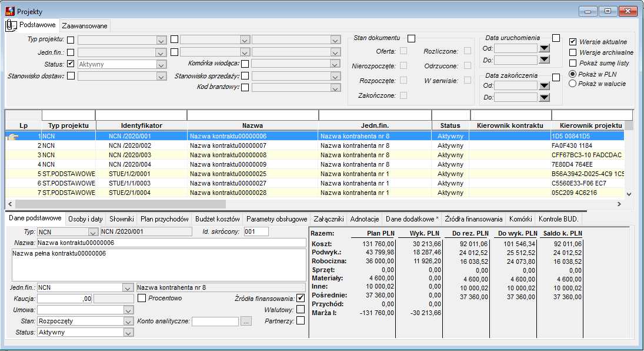
Task: Enable Komórka wiodąca filter checkbox
Action: pos(245,64)
